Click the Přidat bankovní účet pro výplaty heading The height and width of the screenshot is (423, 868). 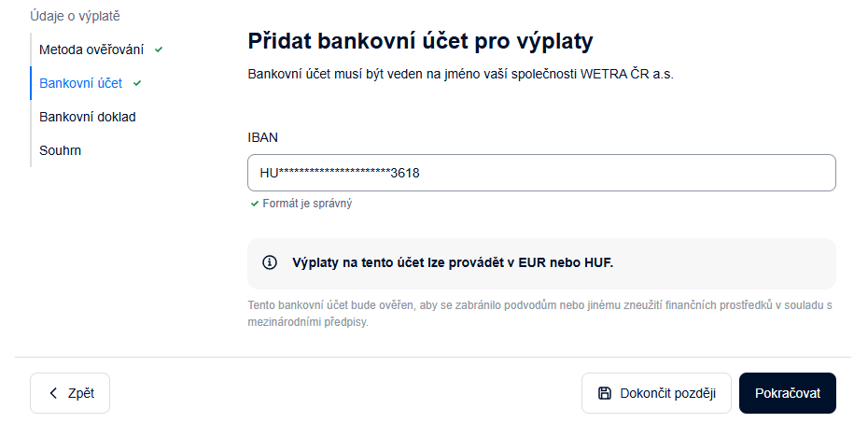pyautogui.click(x=420, y=41)
